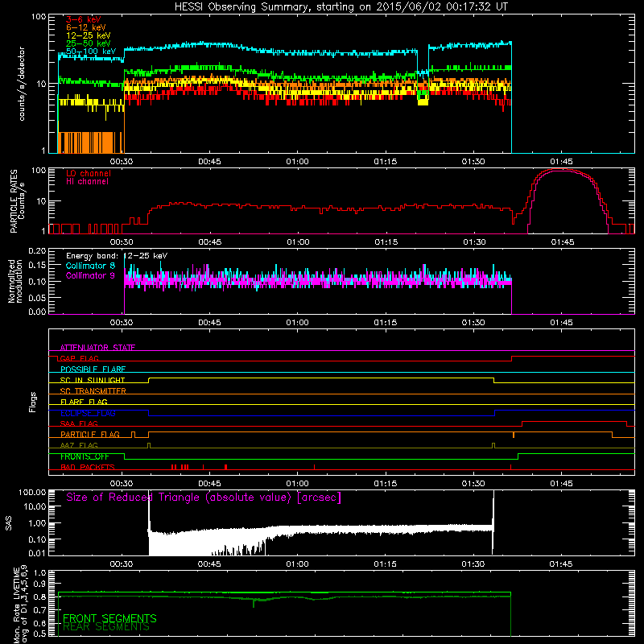Click the 01:00 time label under count-rate panel
Screen dimensions: 644x644
coord(297,162)
